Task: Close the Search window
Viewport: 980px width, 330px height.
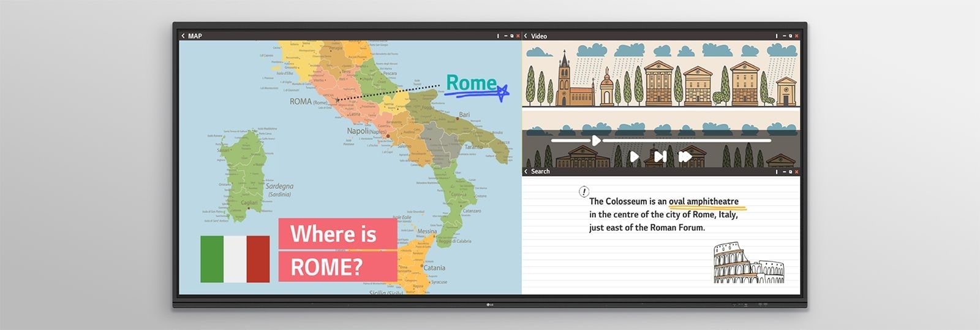Action: click(796, 172)
